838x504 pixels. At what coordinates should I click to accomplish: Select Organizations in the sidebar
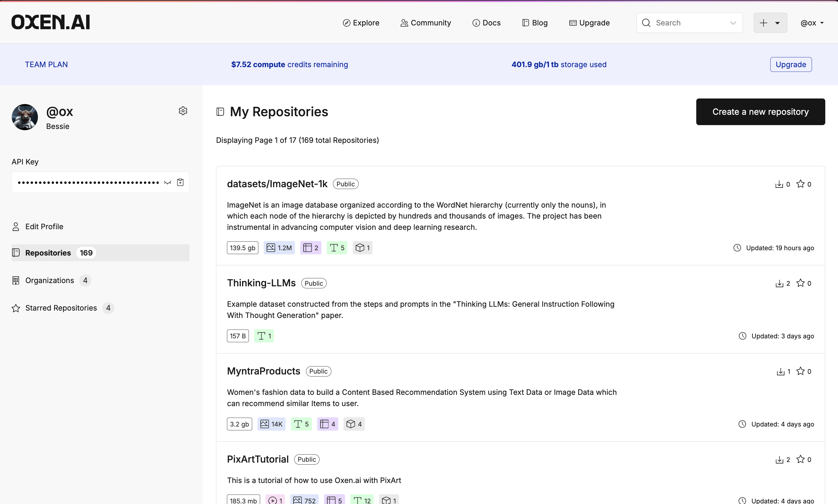(50, 280)
